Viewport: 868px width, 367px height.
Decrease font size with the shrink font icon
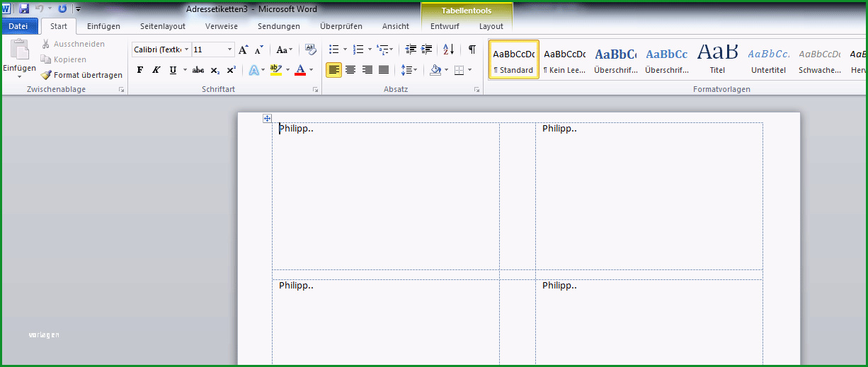coord(259,49)
